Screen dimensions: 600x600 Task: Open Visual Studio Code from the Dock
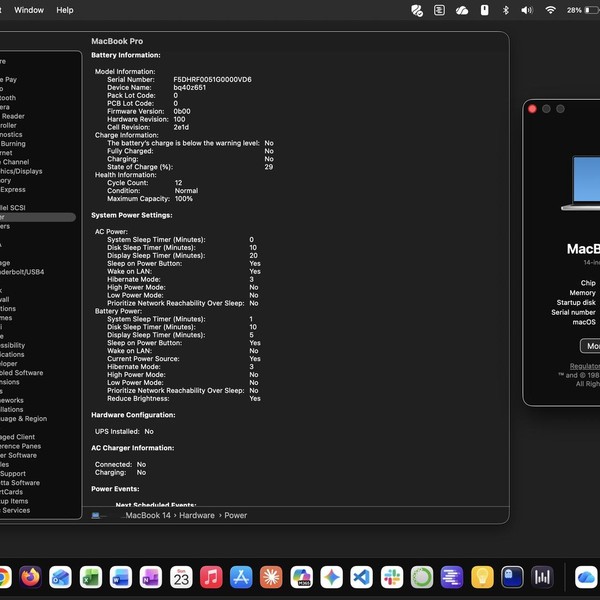[x=362, y=577]
